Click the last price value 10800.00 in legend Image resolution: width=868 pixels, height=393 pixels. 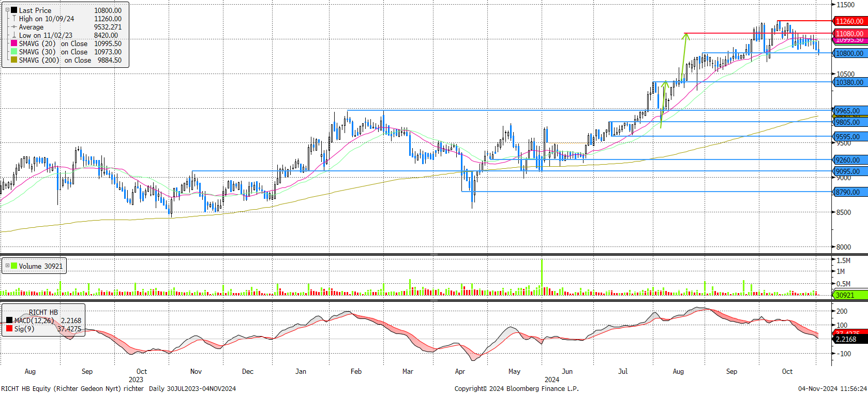(108, 10)
